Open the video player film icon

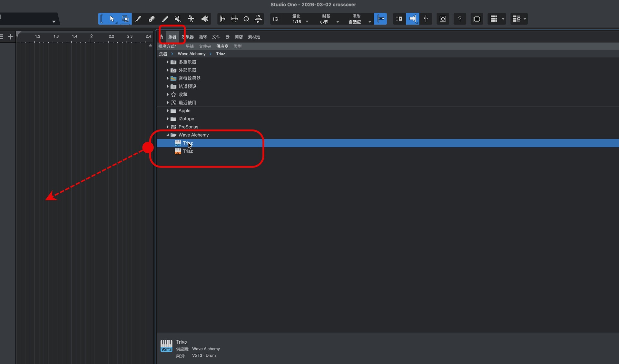[477, 19]
